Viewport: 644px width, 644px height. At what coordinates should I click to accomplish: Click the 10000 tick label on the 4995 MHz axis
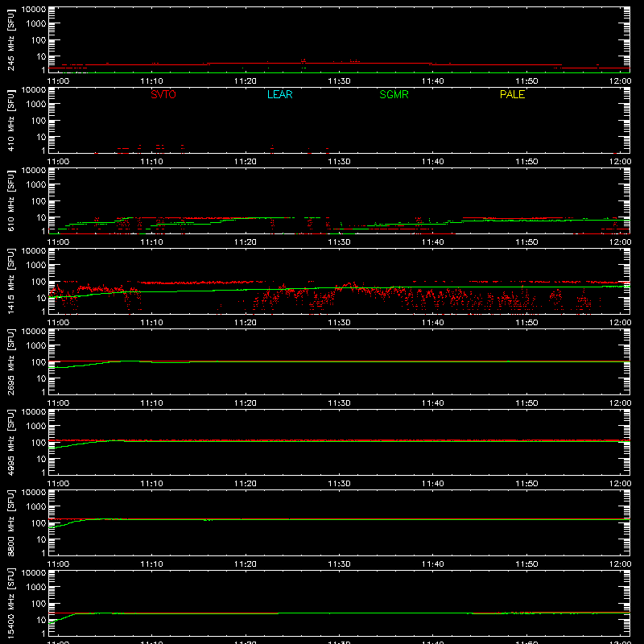[34, 412]
